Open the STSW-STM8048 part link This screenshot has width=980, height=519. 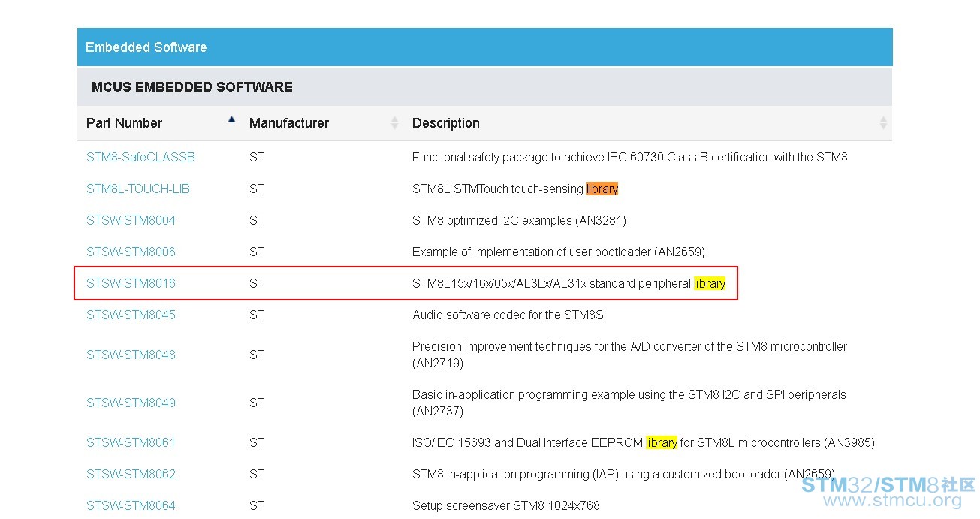pos(131,355)
